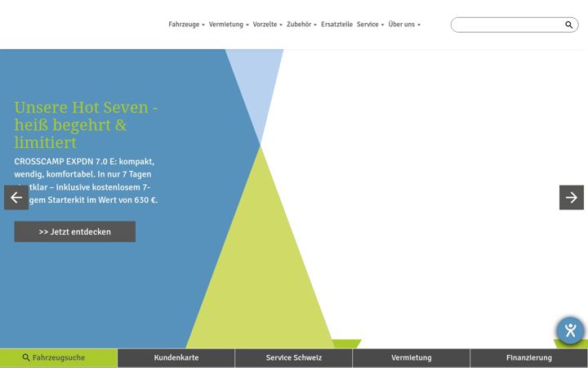Click the CROSSCAMP EXPDN description text
Image resolution: width=588 pixels, height=368 pixels.
(x=86, y=181)
